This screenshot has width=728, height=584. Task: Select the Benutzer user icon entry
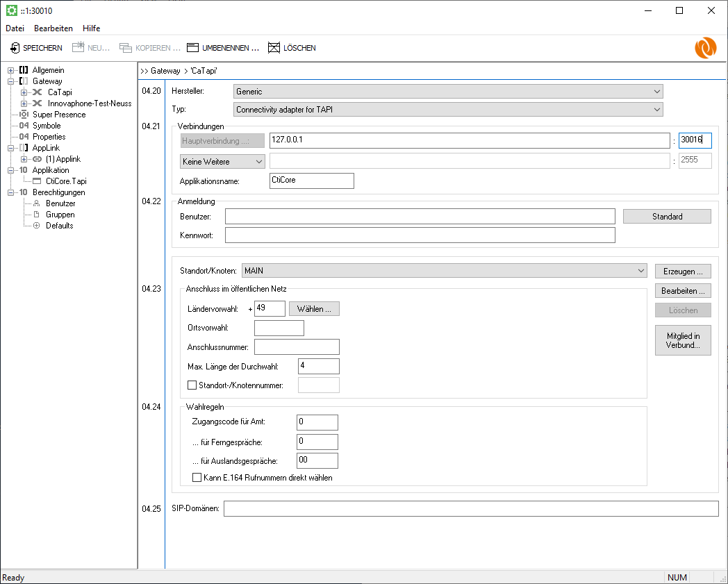coord(37,203)
